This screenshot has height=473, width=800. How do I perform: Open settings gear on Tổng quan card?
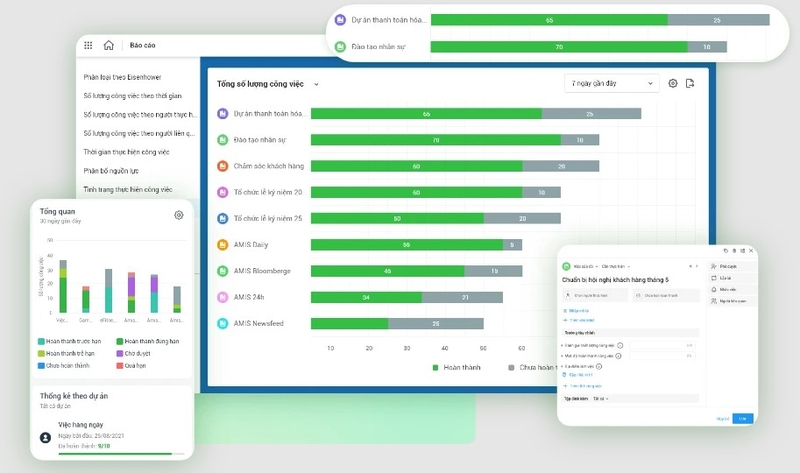[179, 215]
